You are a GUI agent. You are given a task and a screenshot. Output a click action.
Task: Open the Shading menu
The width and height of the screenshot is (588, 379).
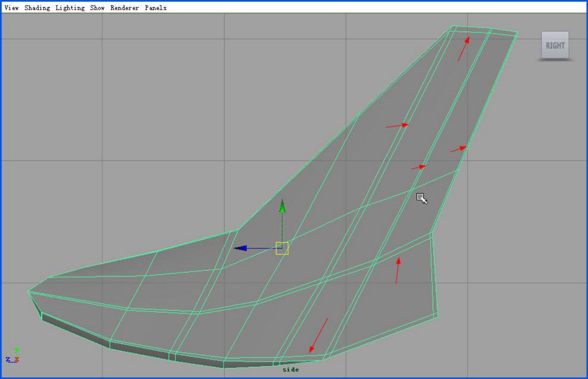pyautogui.click(x=37, y=8)
